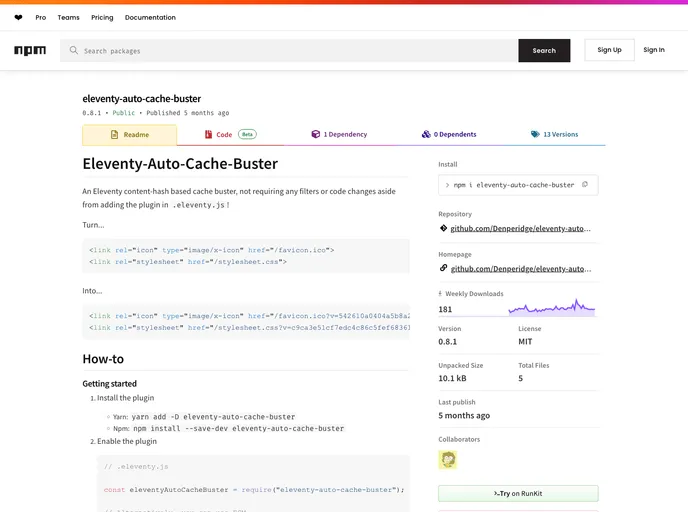Click the weekly downloads value 181
The height and width of the screenshot is (512, 688).
[x=445, y=309]
